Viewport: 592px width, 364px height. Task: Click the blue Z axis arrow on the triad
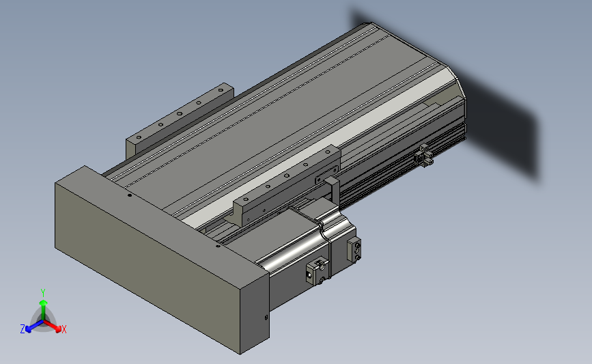coord(33,326)
